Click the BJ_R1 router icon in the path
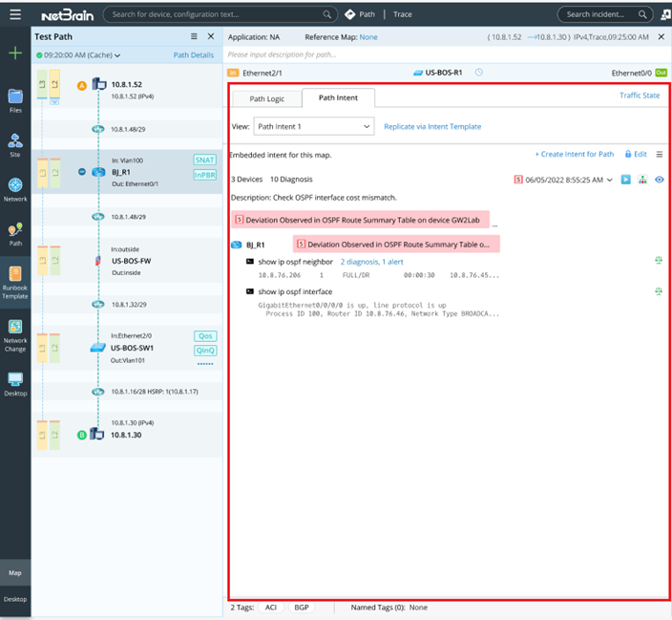Image resolution: width=672 pixels, height=620 pixels. point(98,172)
